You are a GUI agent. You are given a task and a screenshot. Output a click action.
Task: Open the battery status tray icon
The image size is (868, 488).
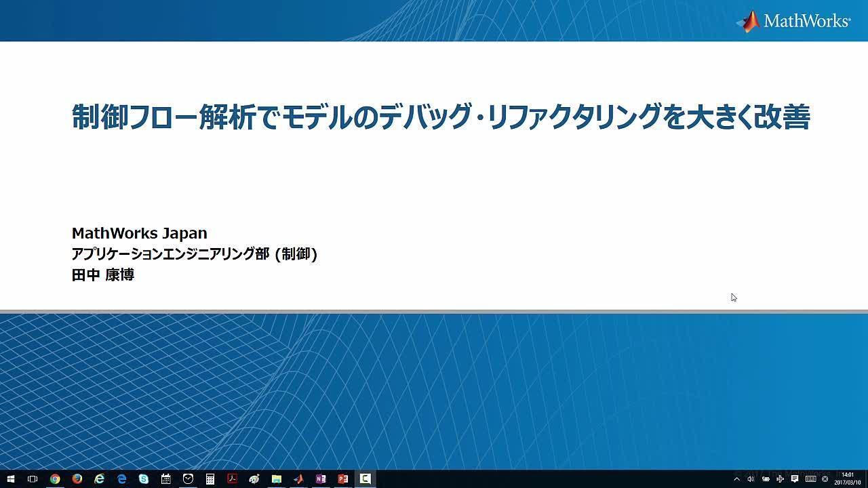click(766, 479)
